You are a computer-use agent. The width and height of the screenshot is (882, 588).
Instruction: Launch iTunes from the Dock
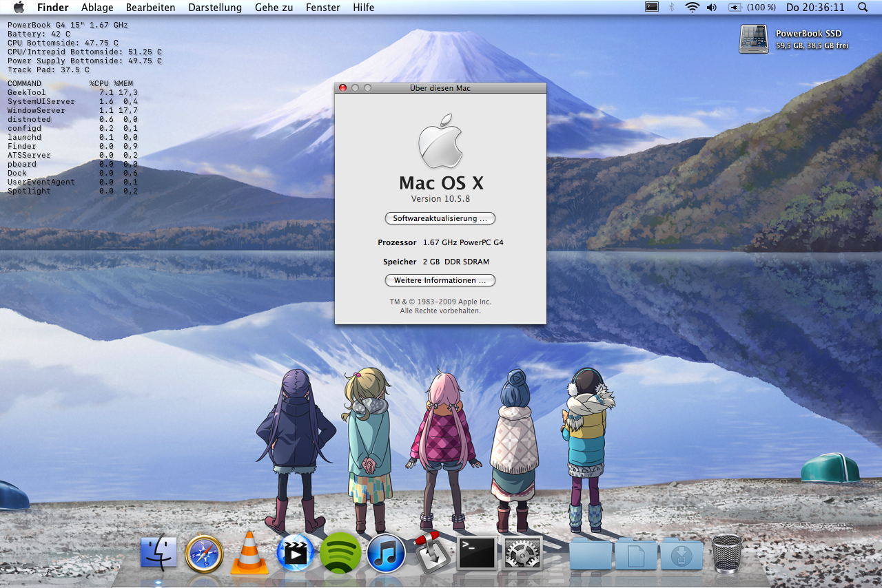(x=386, y=553)
